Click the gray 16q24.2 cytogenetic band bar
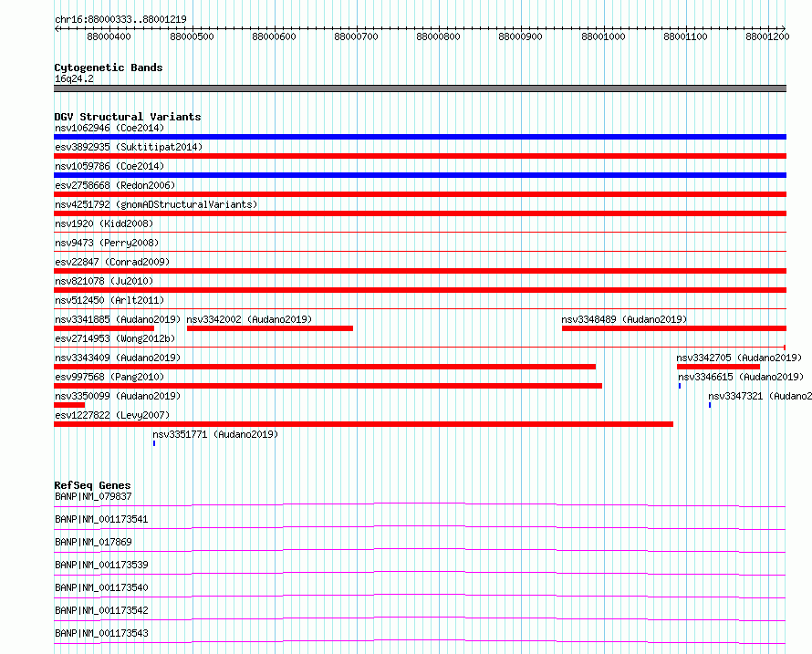Viewport: 812px width, 654px height. 420,88
